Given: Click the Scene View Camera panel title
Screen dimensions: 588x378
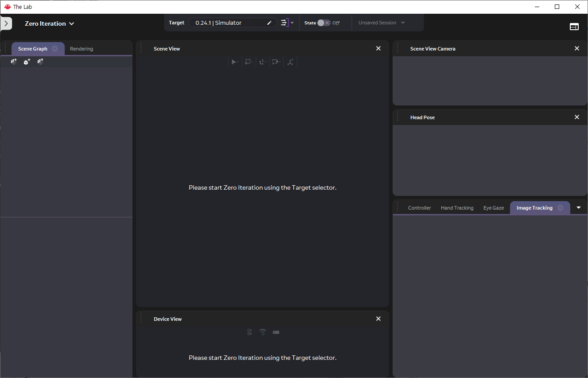Looking at the screenshot, I should [432, 49].
